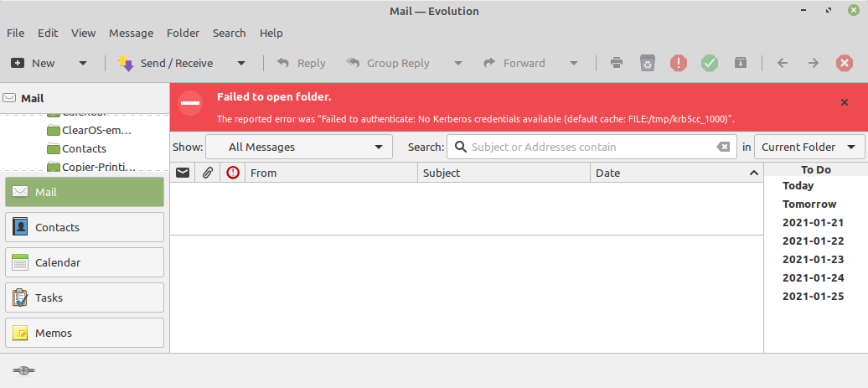Sort by Subject column header
This screenshot has width=868, height=388.
[x=504, y=173]
